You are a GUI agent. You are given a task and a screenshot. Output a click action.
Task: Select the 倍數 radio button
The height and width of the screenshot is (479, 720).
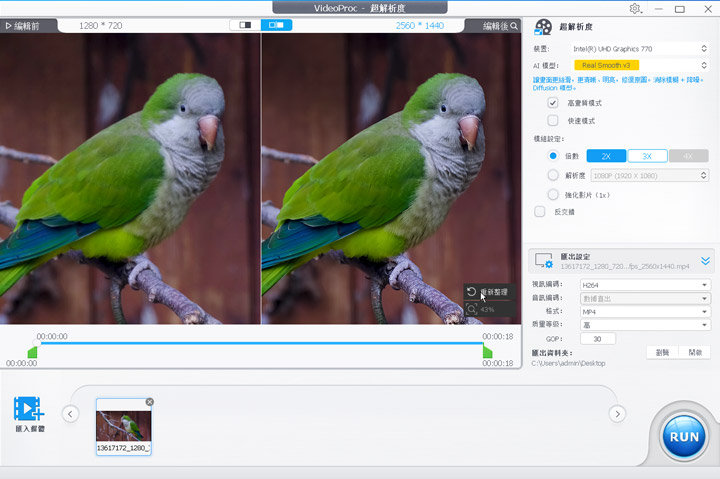coord(553,156)
